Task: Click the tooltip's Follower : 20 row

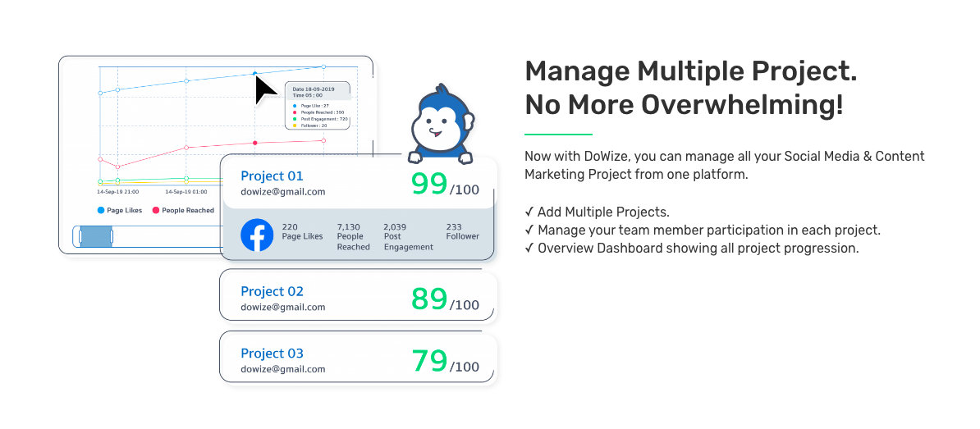Action: (310, 125)
